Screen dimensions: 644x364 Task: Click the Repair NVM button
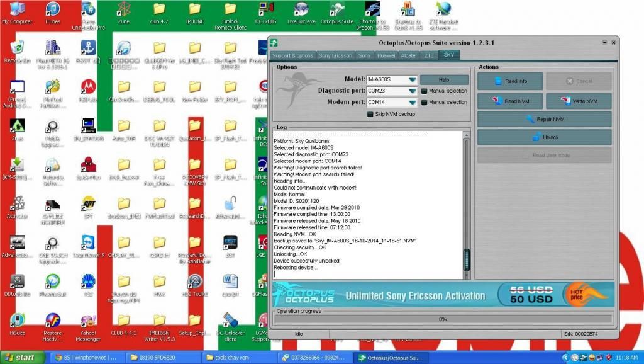[x=544, y=119]
